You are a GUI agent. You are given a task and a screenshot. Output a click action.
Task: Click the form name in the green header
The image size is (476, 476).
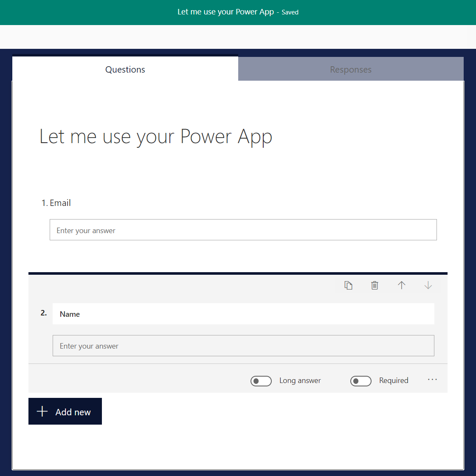pos(225,12)
